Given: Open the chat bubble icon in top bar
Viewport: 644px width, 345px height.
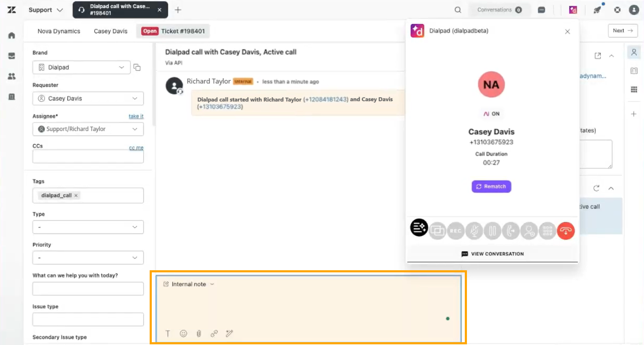Looking at the screenshot, I should [541, 10].
